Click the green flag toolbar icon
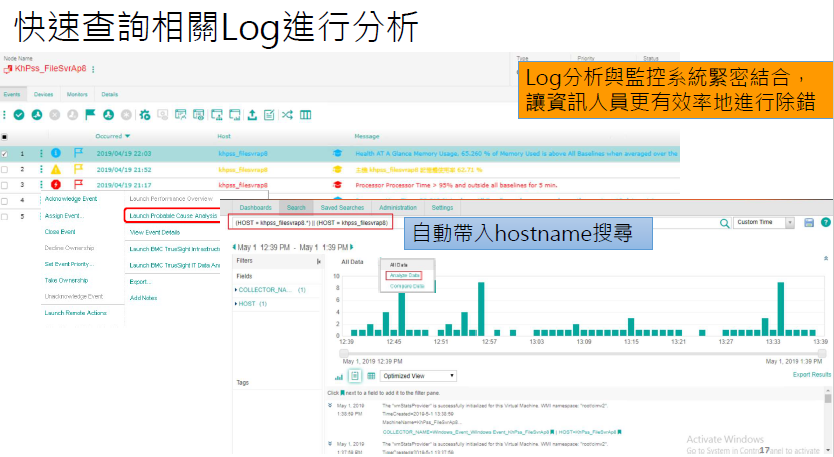Screen dimensions: 834x457 [x=90, y=115]
